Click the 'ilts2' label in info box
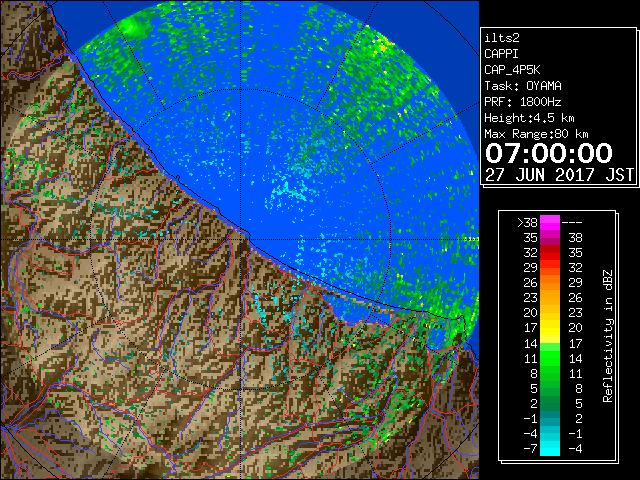 (502, 38)
